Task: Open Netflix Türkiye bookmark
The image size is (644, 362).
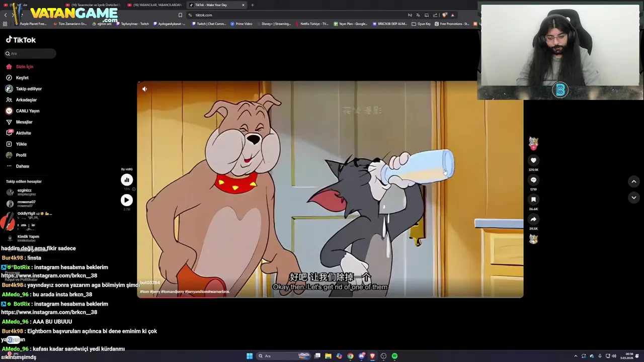Action: [x=312, y=24]
